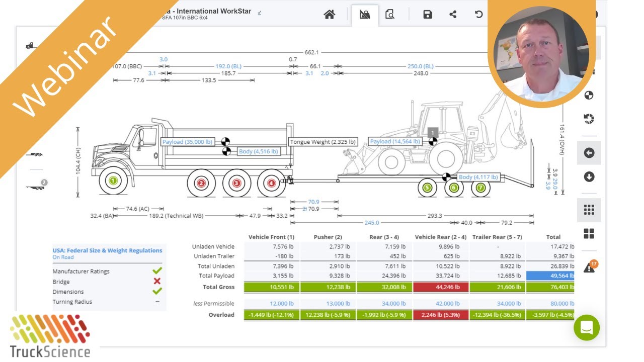Edit the 250.0 (BL) trailer body length dimension
Viewport: 644px width, 362px height.
pyautogui.click(x=421, y=66)
